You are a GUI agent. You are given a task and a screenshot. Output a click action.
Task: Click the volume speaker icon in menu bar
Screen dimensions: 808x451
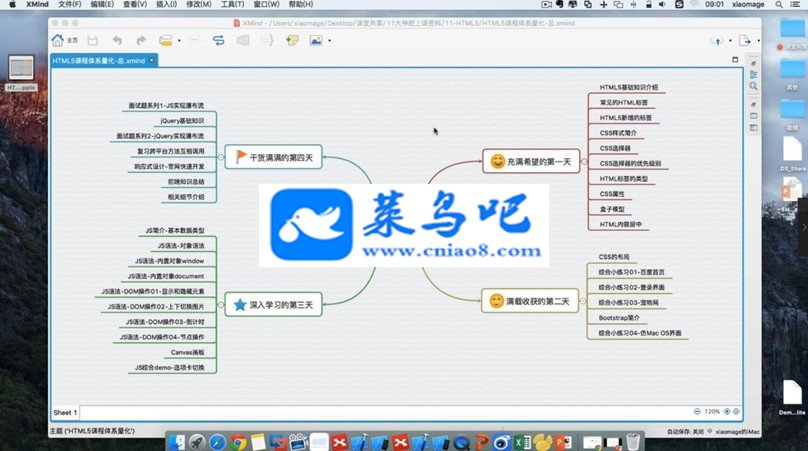pos(662,4)
